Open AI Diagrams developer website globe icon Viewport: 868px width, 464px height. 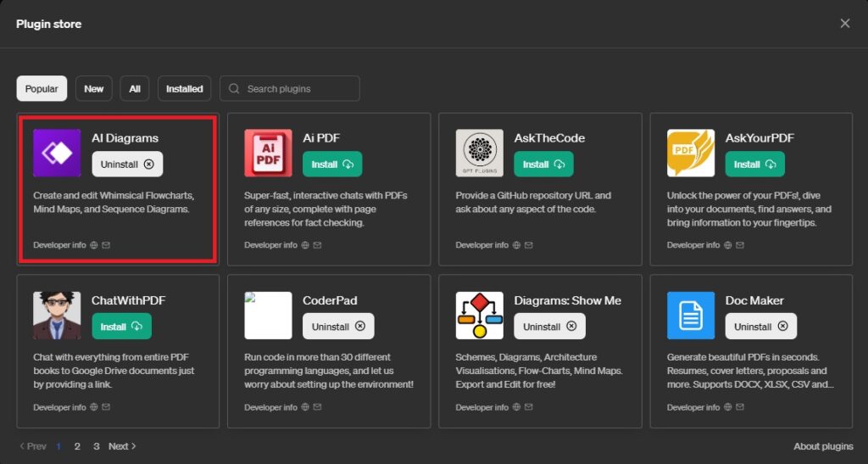point(94,245)
